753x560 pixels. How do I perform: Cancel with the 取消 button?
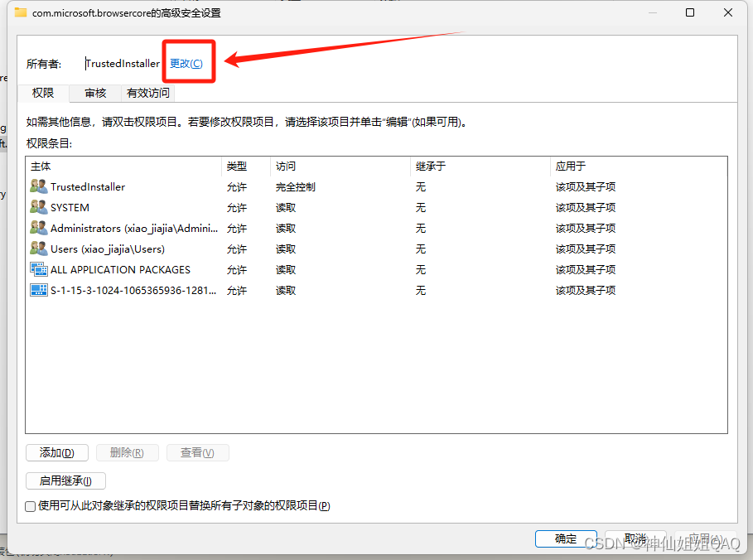coord(635,538)
